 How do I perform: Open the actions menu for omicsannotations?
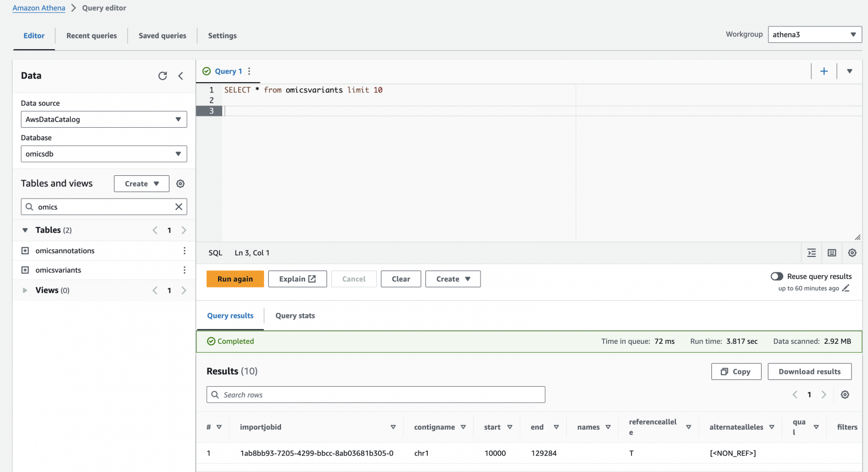184,251
